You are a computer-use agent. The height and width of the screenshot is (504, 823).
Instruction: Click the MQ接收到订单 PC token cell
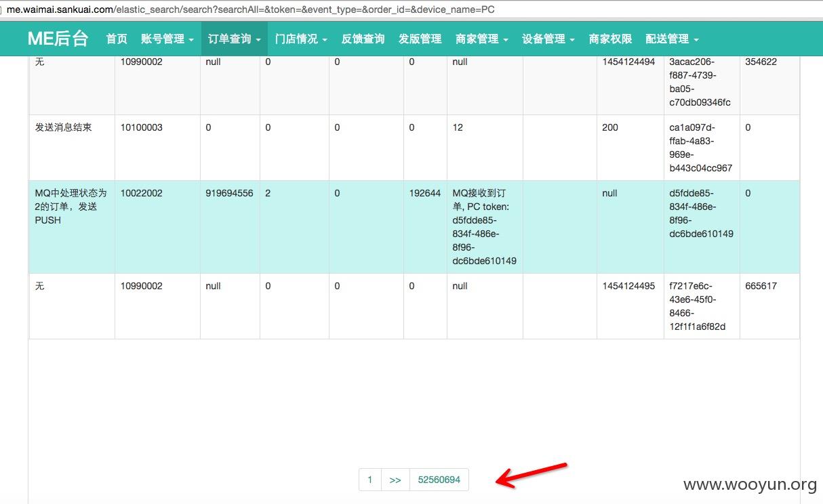coord(484,227)
